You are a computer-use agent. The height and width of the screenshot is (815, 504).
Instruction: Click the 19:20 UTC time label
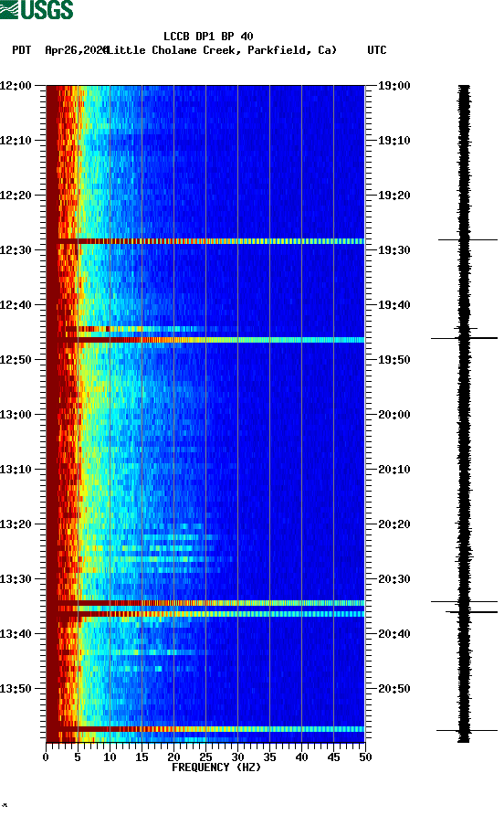point(394,195)
